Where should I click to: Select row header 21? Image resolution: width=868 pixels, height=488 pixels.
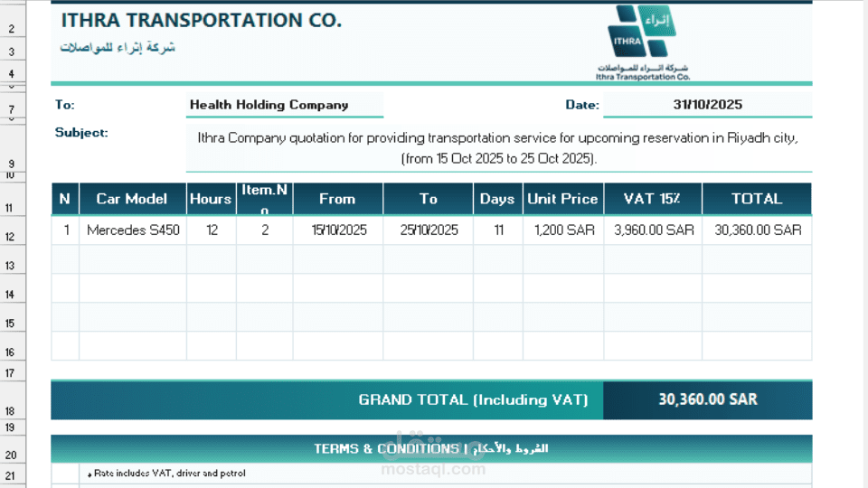(12, 474)
